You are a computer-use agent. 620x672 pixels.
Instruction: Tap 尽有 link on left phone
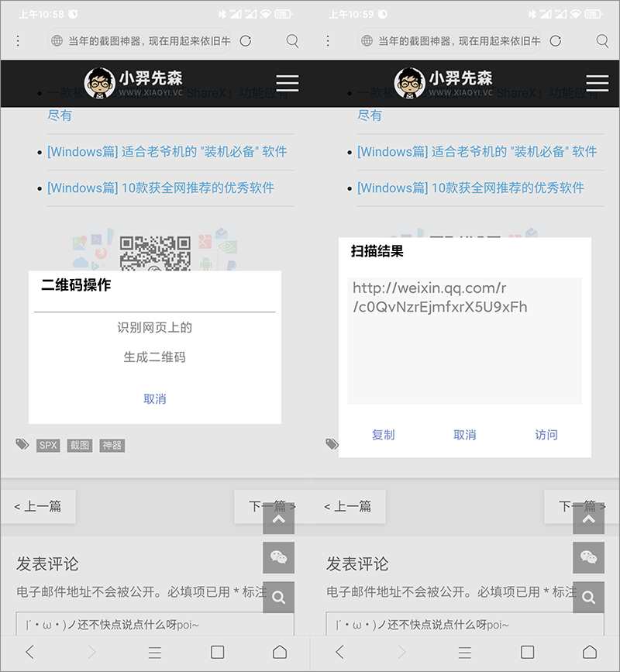click(60, 115)
